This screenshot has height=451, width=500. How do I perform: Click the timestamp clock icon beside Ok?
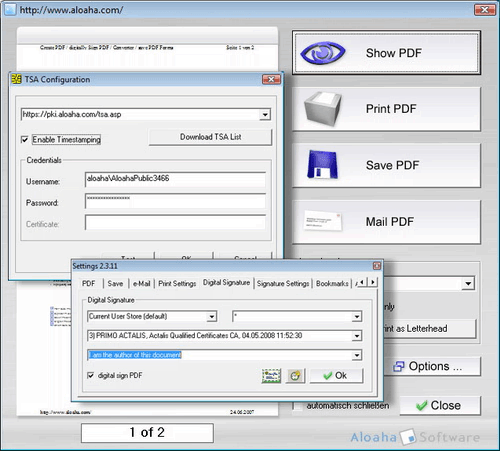point(295,376)
